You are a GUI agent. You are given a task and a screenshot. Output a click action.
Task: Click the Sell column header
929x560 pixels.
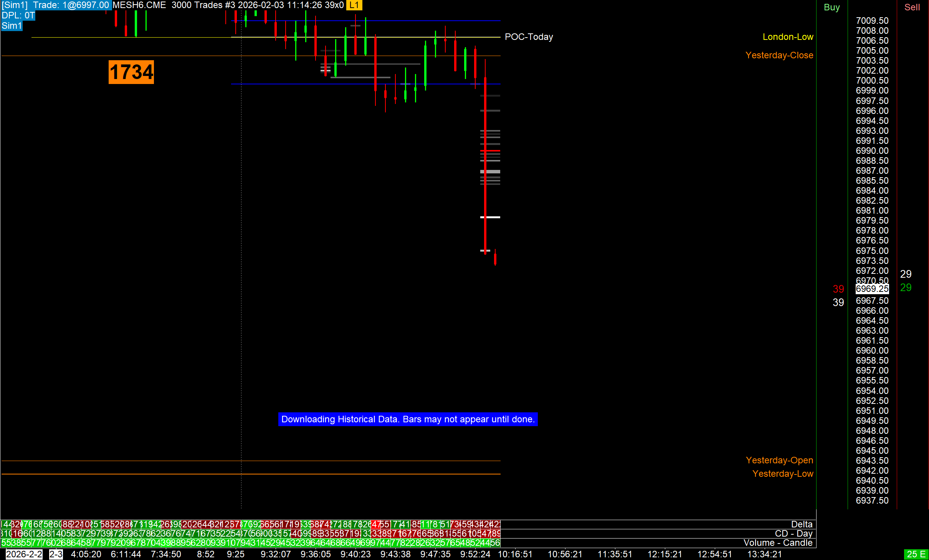pos(912,7)
